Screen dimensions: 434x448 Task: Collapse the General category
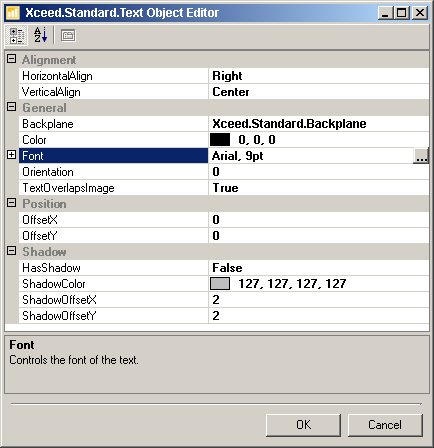point(12,107)
